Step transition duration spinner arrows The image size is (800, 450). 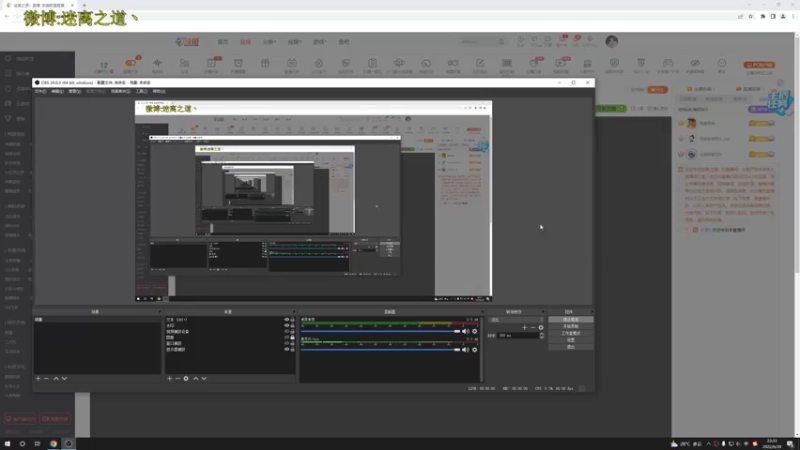pyautogui.click(x=541, y=335)
